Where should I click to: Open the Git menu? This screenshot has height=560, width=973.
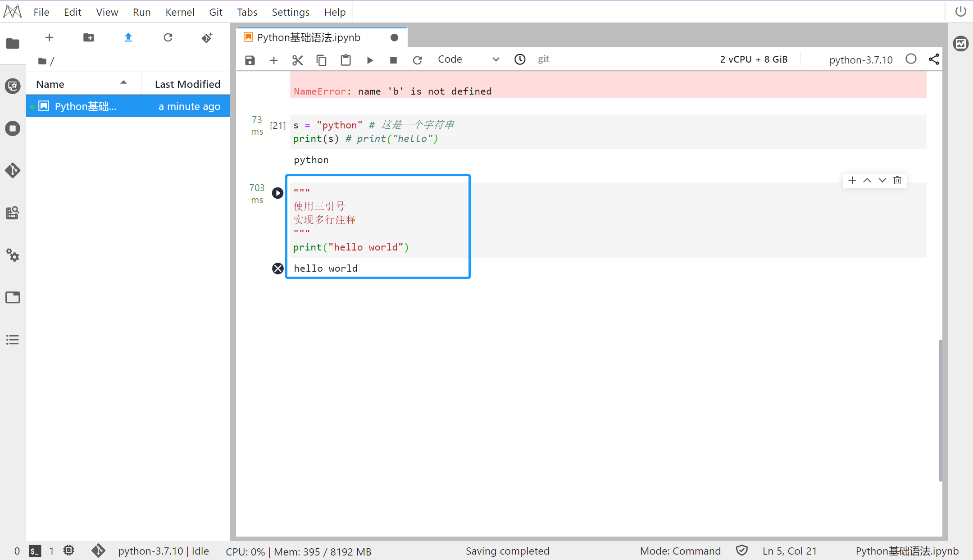(x=216, y=12)
